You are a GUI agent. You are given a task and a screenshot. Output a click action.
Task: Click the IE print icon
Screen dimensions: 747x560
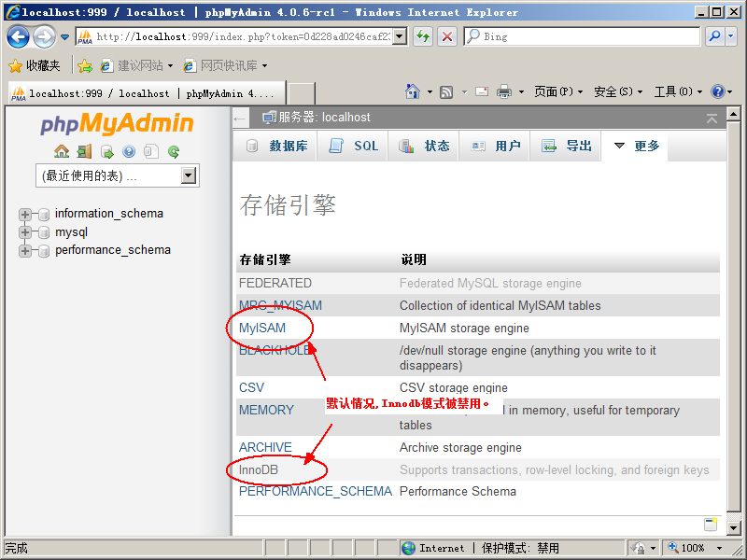click(504, 91)
